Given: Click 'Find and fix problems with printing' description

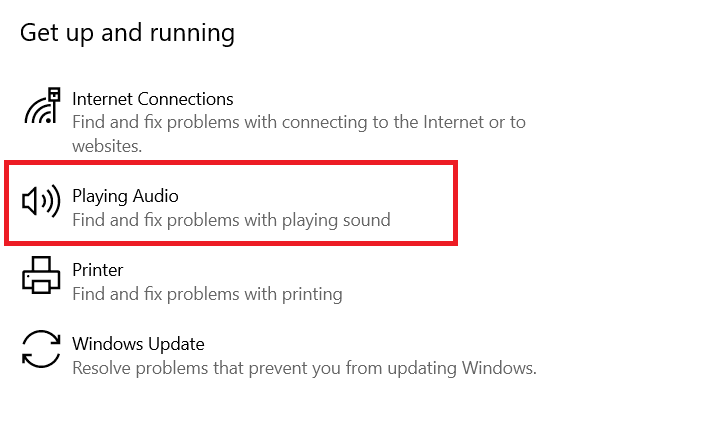Looking at the screenshot, I should 207,294.
